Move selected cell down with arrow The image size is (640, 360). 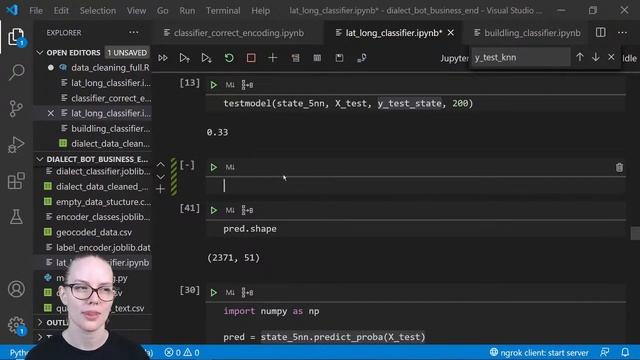pos(161,177)
